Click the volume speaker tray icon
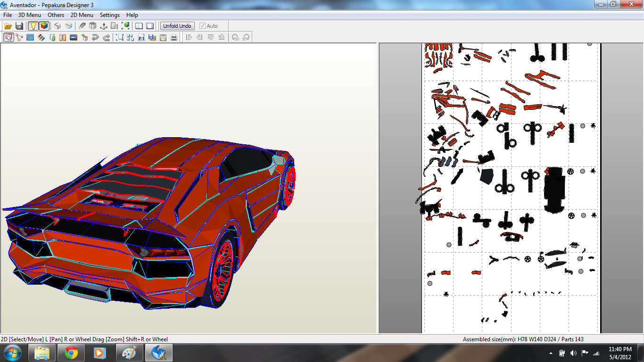The height and width of the screenshot is (362, 644). tap(573, 353)
